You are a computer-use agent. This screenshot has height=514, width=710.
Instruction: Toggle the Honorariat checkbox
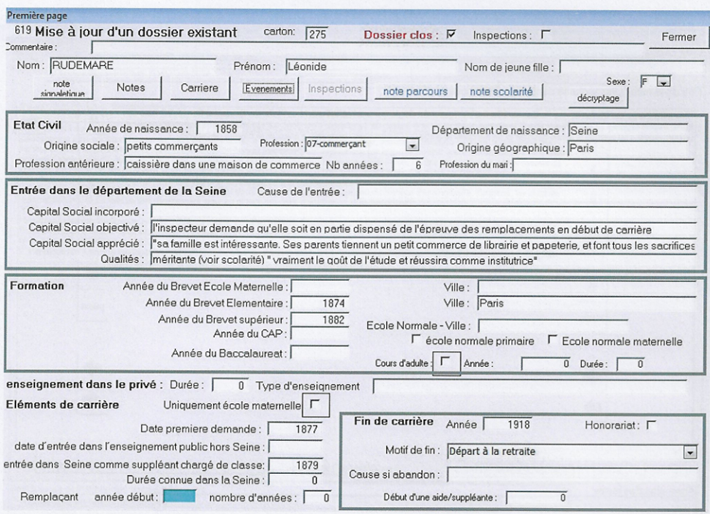[651, 425]
